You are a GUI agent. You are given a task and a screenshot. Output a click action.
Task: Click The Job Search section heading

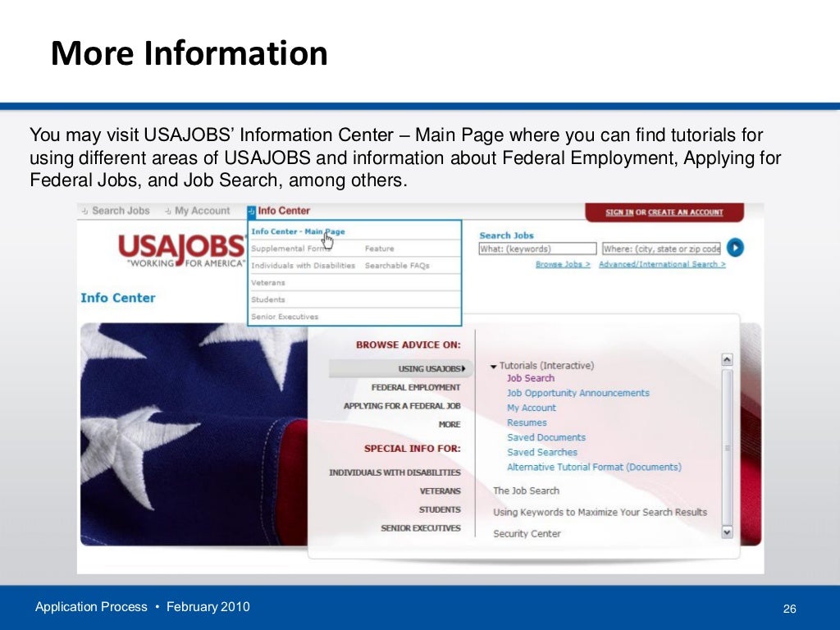pyautogui.click(x=526, y=491)
